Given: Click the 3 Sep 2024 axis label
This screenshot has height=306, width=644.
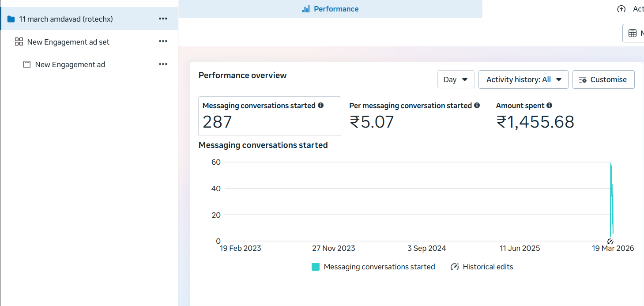Looking at the screenshot, I should tap(426, 248).
